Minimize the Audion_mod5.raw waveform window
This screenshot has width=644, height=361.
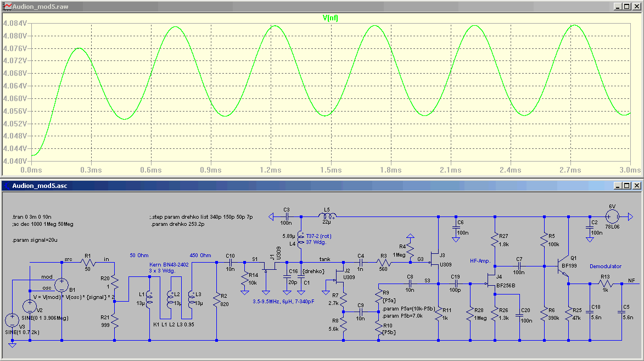point(618,7)
